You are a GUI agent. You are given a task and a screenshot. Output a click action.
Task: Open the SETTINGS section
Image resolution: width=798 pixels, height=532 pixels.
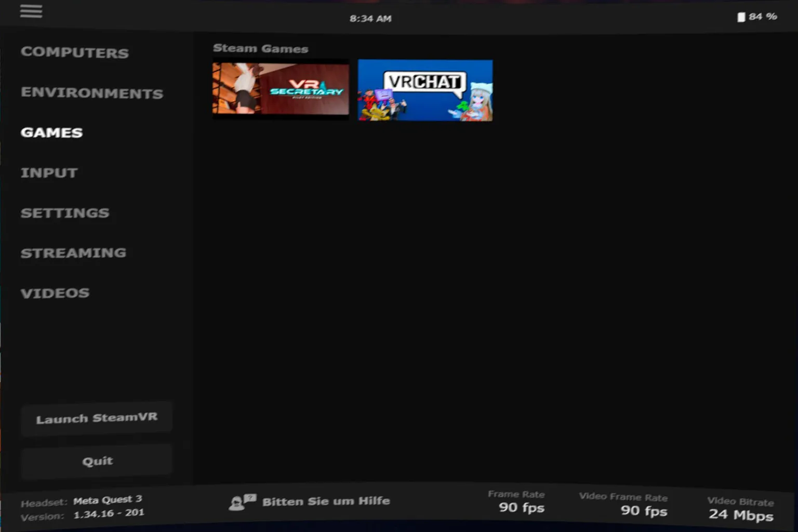(65, 213)
